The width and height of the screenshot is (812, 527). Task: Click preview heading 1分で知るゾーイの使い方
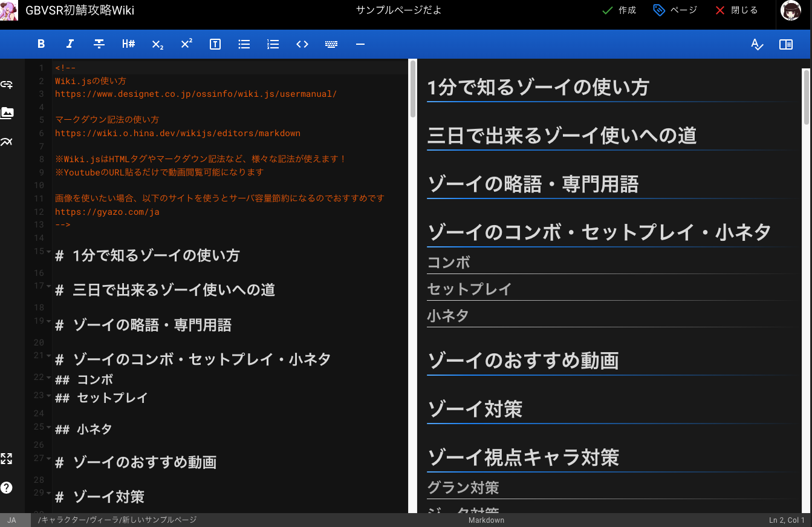coord(538,87)
